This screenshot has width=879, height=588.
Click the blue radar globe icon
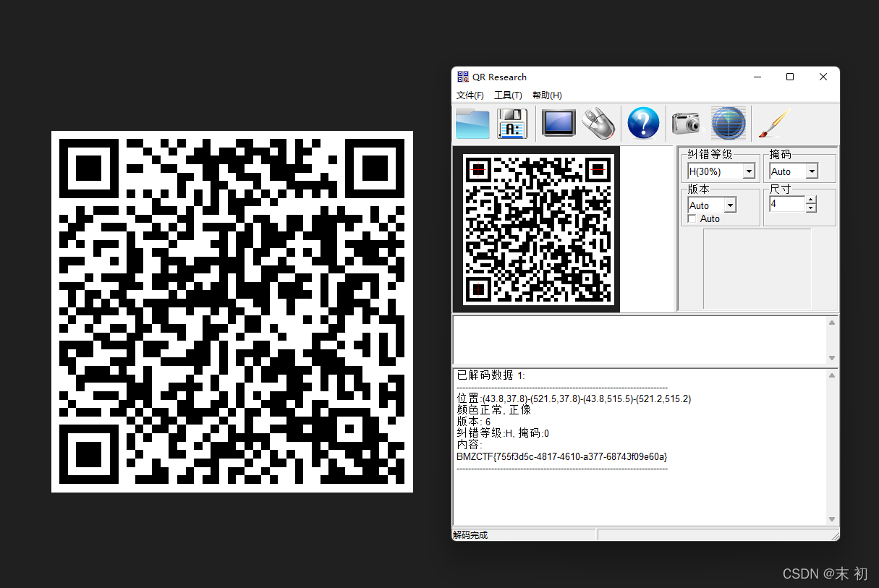click(728, 124)
